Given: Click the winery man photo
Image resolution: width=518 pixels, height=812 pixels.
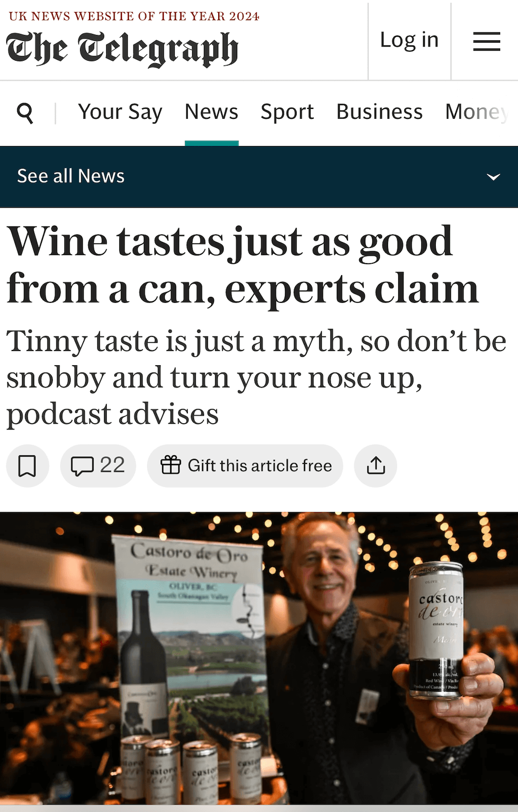Looking at the screenshot, I should coord(259,658).
